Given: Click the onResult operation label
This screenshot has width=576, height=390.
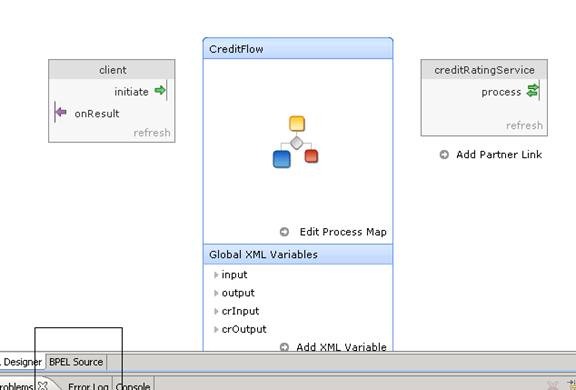Looking at the screenshot, I should 97,113.
